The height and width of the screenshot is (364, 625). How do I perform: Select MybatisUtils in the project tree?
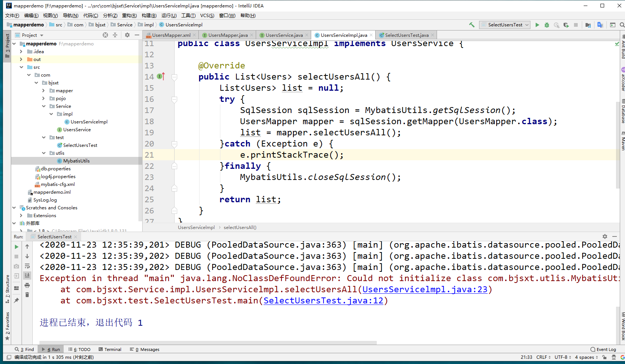point(76,161)
